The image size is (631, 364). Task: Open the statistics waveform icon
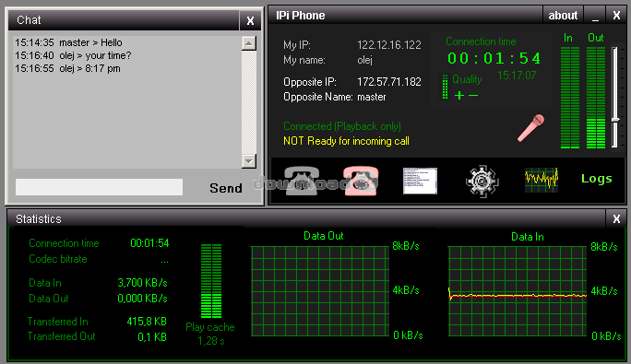[x=542, y=180]
